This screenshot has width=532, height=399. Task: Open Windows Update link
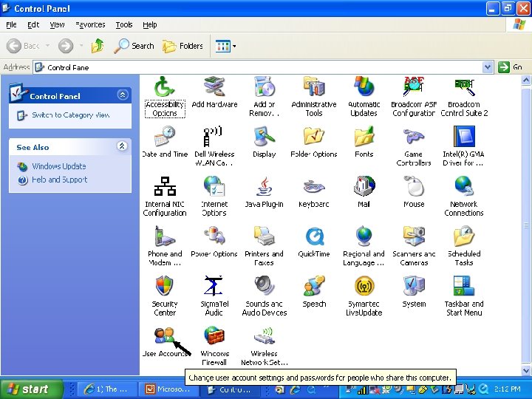58,166
